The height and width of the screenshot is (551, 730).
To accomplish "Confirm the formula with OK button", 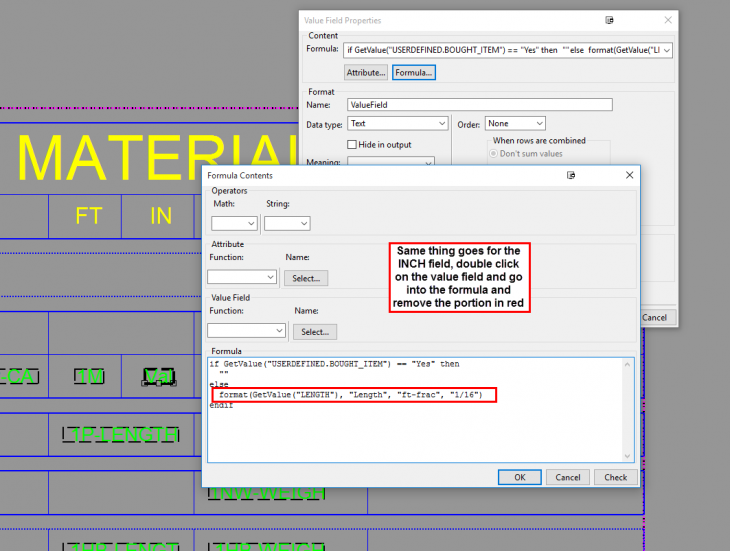I will pyautogui.click(x=520, y=477).
